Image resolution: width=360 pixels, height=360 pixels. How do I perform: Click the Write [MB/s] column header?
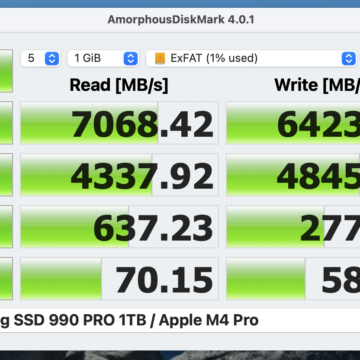(x=317, y=85)
